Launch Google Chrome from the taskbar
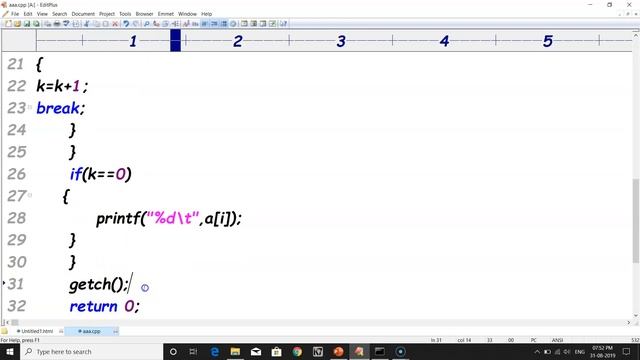The image size is (640, 360). click(297, 351)
